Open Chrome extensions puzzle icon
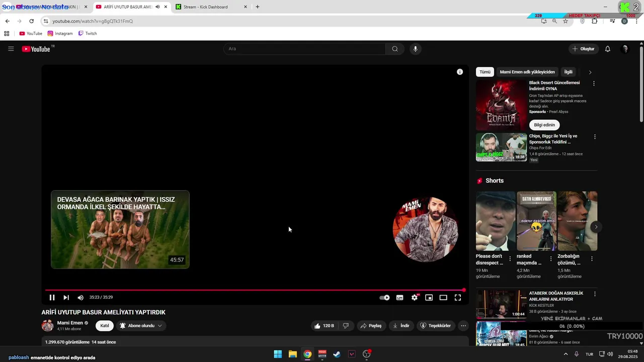644x362 pixels. [x=595, y=21]
